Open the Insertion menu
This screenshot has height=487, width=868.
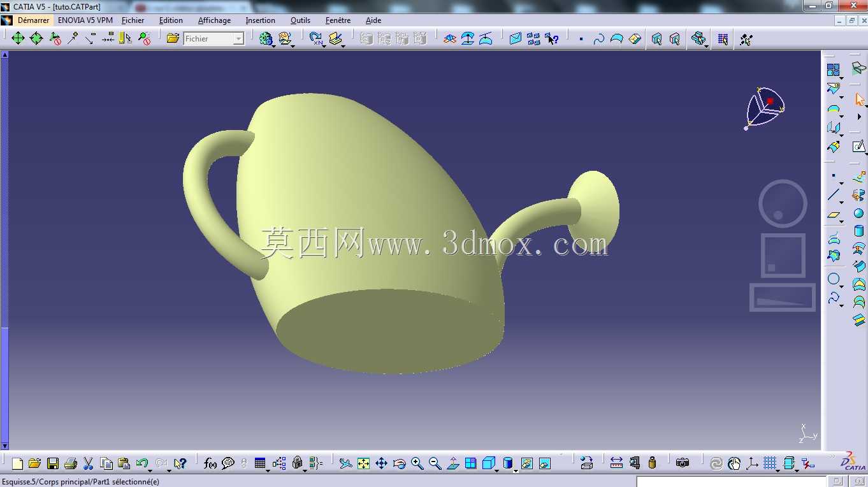tap(261, 20)
